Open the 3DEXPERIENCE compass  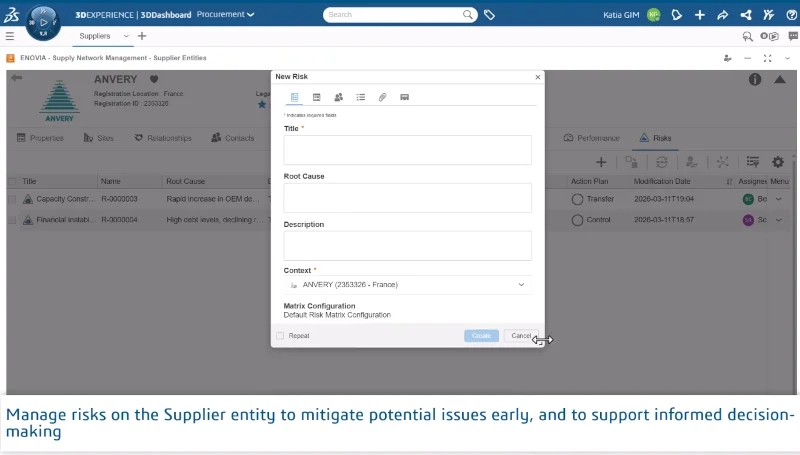(x=43, y=22)
